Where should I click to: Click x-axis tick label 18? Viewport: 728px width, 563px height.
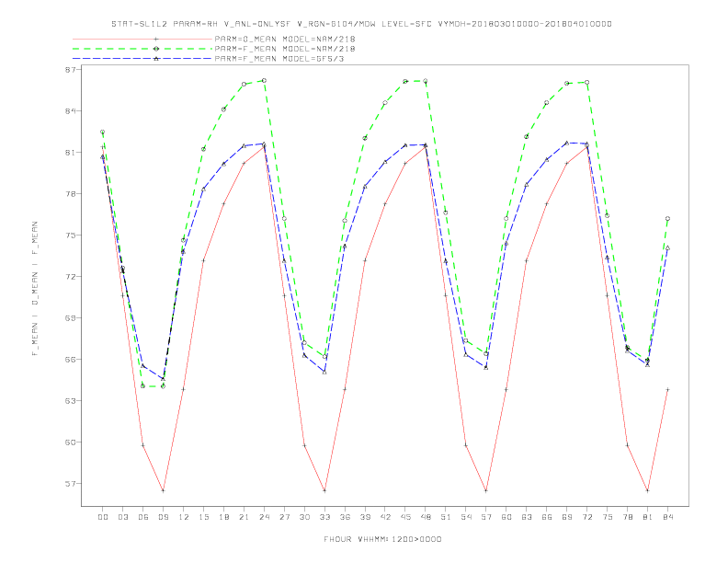coord(223,517)
